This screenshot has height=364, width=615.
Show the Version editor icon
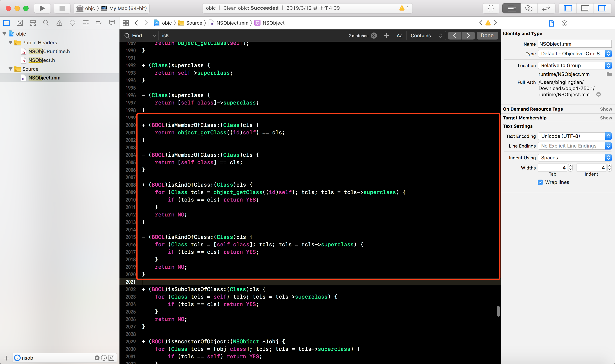click(x=546, y=8)
